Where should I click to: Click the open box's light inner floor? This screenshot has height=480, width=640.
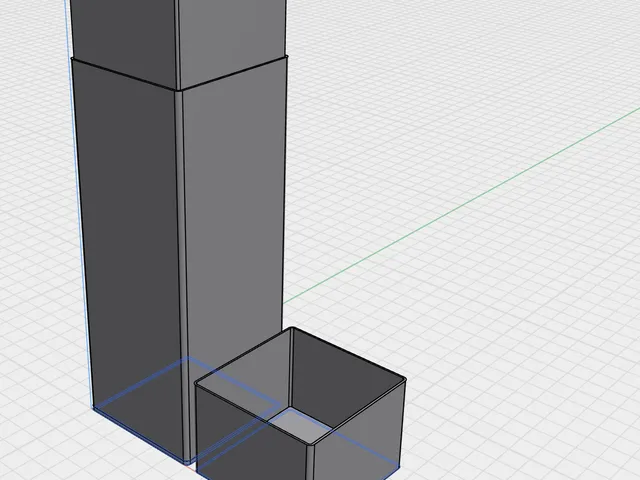click(x=300, y=426)
